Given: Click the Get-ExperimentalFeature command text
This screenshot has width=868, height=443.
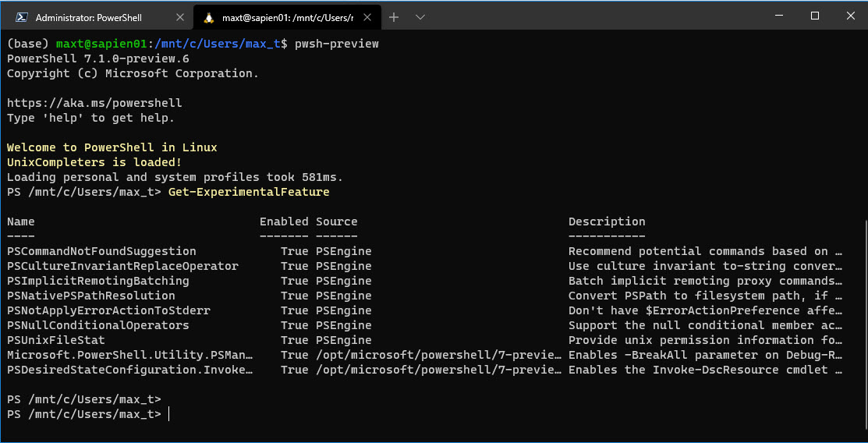Looking at the screenshot, I should click(x=249, y=192).
